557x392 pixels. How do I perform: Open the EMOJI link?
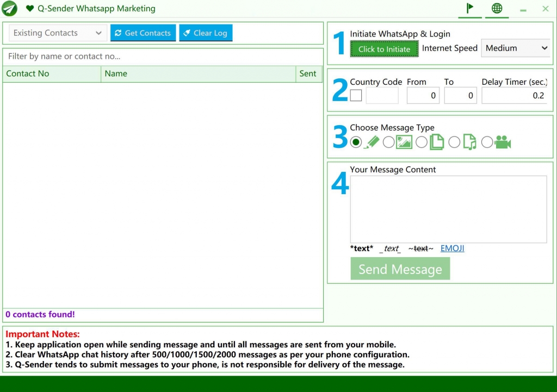452,248
